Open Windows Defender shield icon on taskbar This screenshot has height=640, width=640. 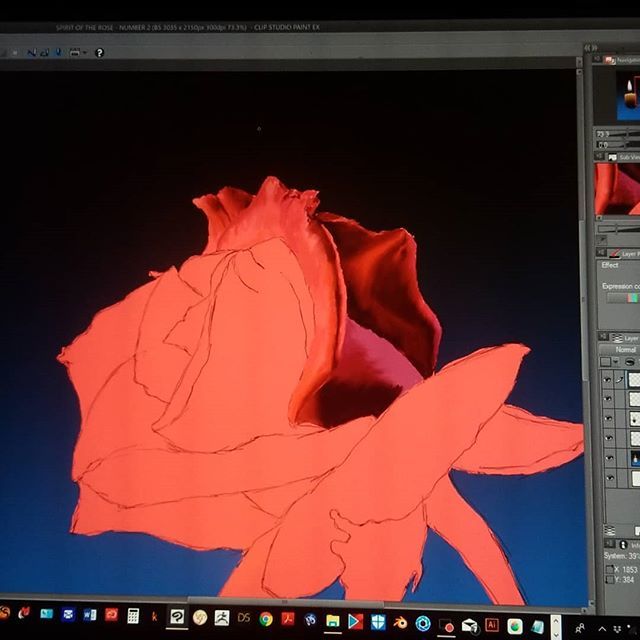point(378,622)
